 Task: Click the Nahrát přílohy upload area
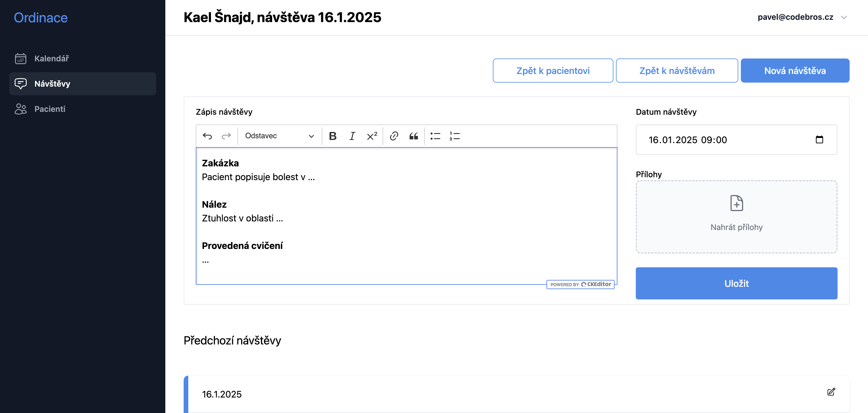click(x=736, y=217)
